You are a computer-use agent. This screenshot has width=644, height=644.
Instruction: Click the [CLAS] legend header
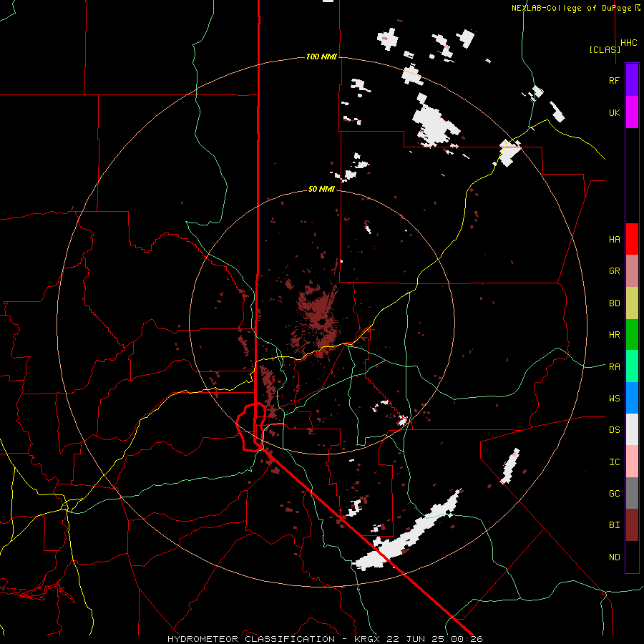point(605,49)
